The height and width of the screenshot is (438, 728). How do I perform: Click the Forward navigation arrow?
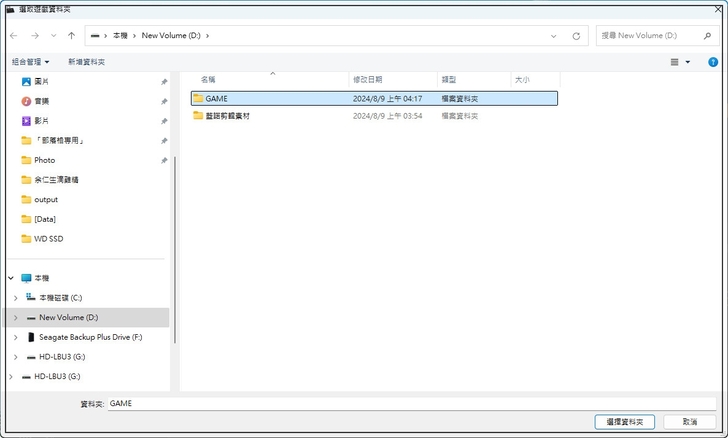(34, 36)
